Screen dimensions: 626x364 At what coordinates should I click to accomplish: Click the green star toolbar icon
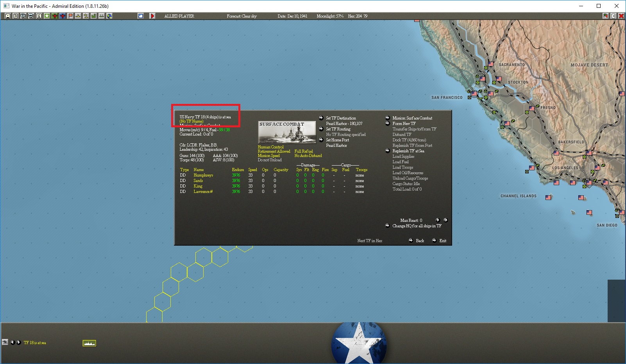tap(47, 16)
